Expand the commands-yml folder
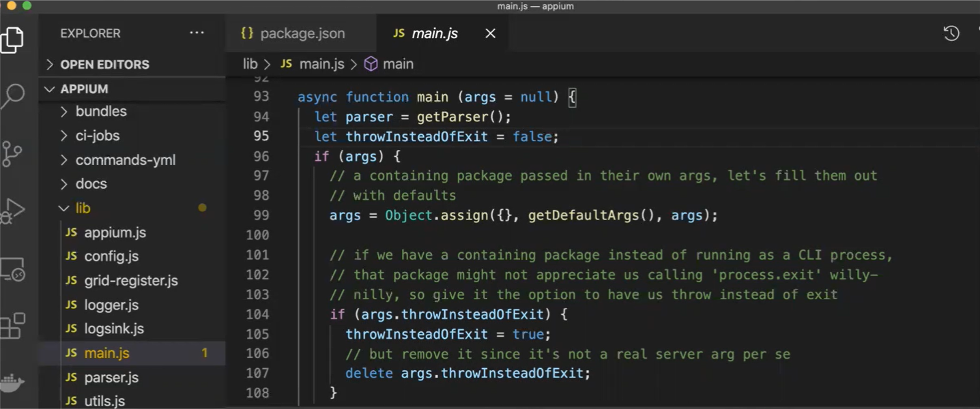Viewport: 980px width, 409px height. [x=125, y=160]
